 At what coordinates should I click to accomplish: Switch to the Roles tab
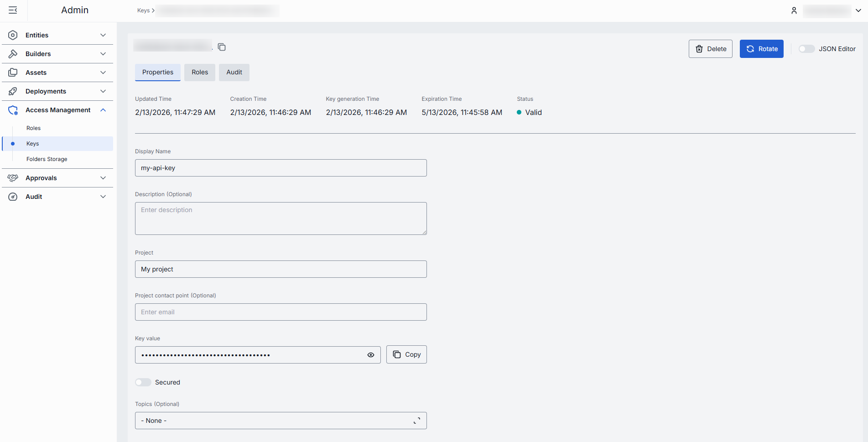click(x=200, y=72)
